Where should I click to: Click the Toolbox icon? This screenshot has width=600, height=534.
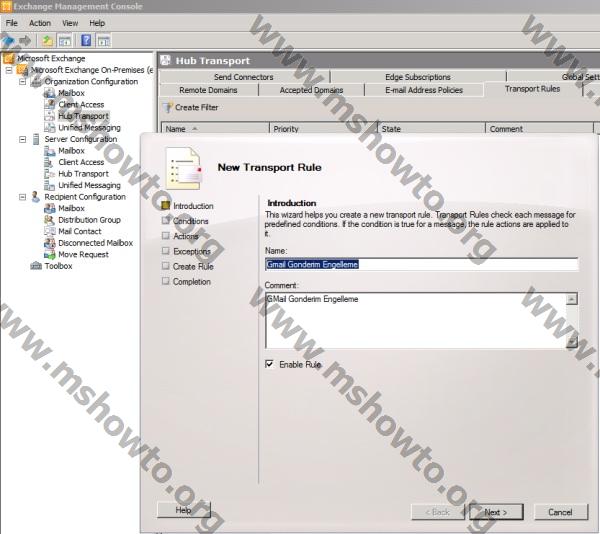tap(36, 266)
